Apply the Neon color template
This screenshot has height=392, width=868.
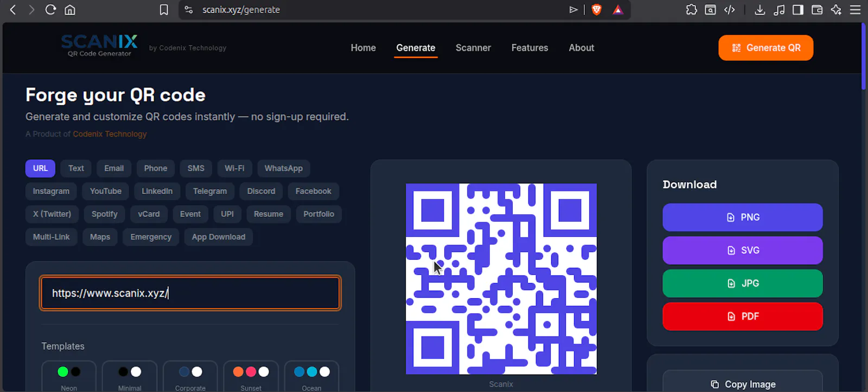tap(69, 377)
